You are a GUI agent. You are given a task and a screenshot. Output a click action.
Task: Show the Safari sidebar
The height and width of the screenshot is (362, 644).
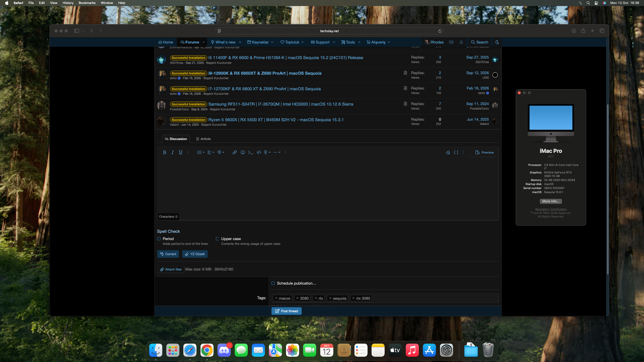[77, 31]
